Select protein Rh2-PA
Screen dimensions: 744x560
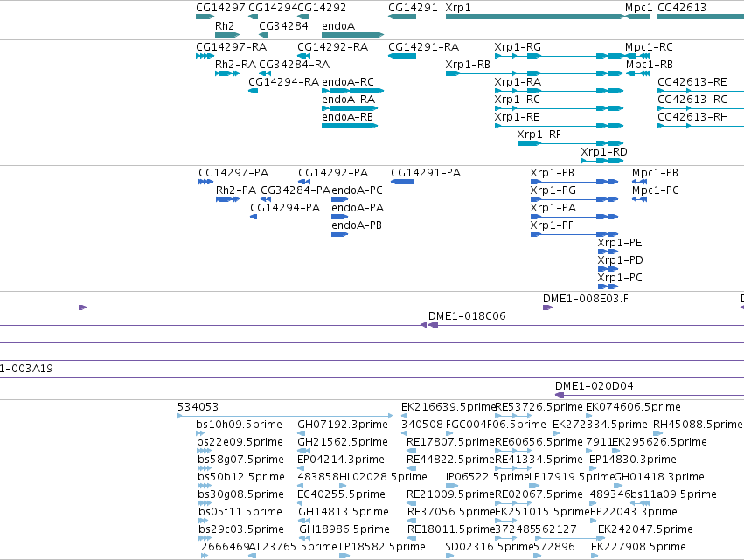(236, 190)
